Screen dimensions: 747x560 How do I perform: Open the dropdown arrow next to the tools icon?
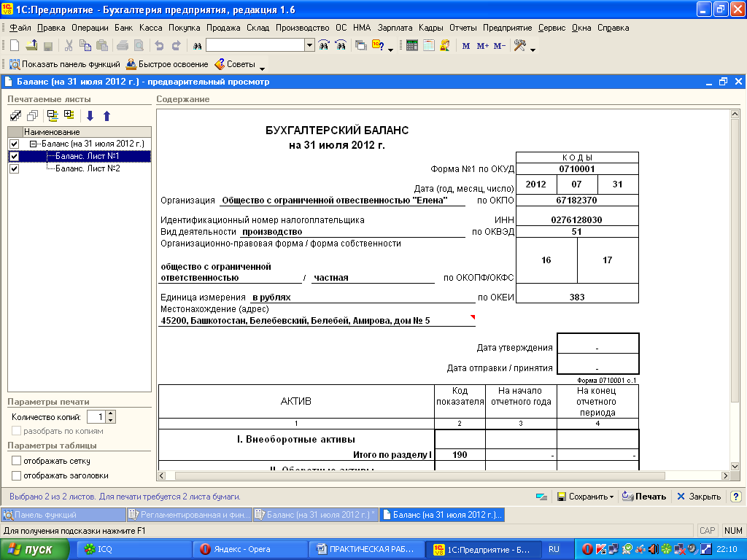(533, 49)
